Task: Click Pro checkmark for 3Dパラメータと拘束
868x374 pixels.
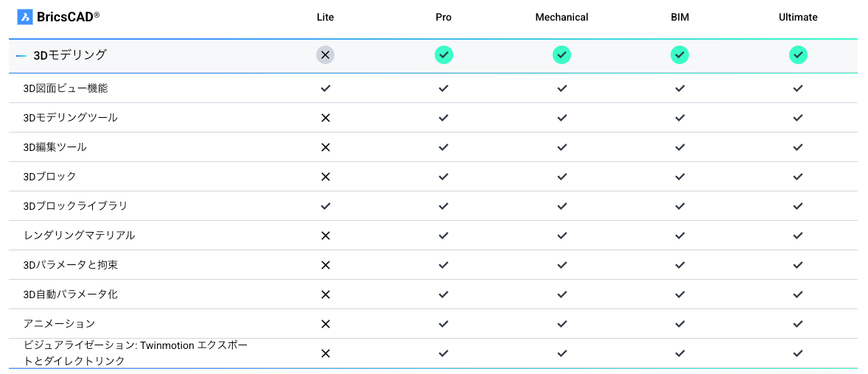Action: point(444,265)
